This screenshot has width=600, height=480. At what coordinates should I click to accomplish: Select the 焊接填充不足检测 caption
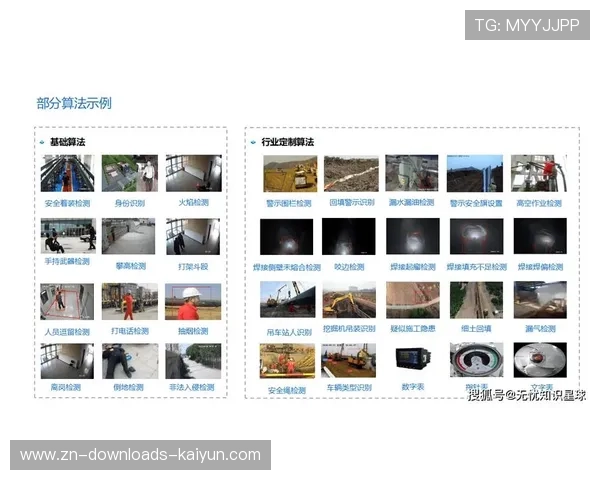tap(477, 267)
